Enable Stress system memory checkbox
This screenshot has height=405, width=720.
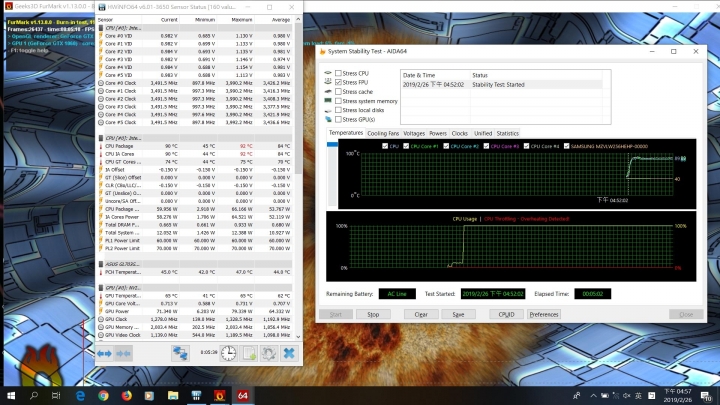[x=338, y=101]
